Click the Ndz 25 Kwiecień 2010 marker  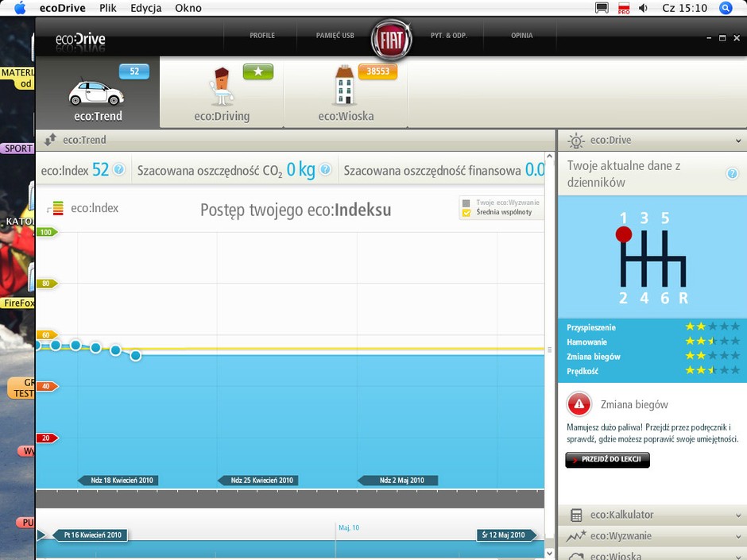257,480
